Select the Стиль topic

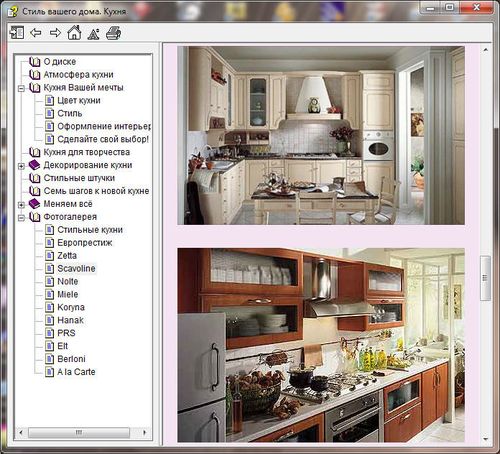tap(70, 113)
